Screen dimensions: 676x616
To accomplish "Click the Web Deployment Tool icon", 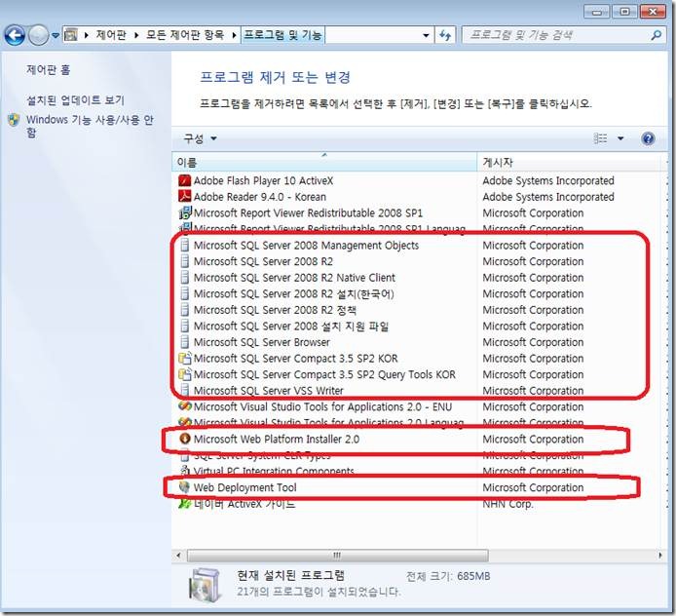I will pos(184,487).
